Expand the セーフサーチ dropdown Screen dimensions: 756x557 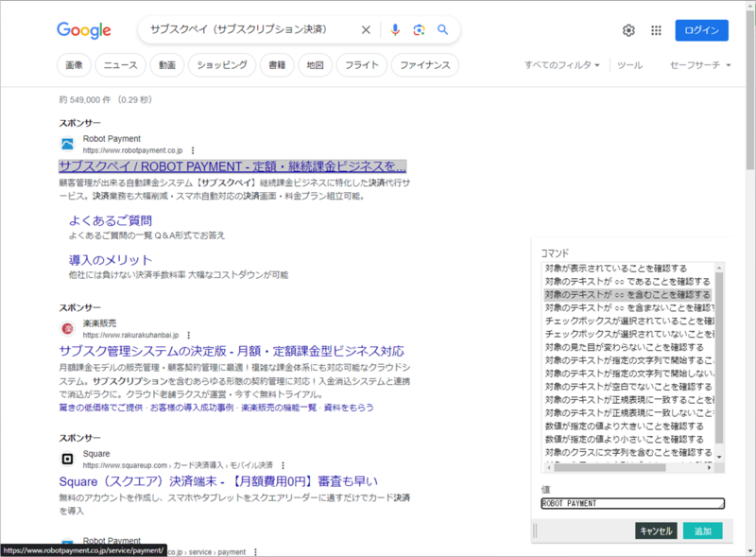pyautogui.click(x=700, y=65)
